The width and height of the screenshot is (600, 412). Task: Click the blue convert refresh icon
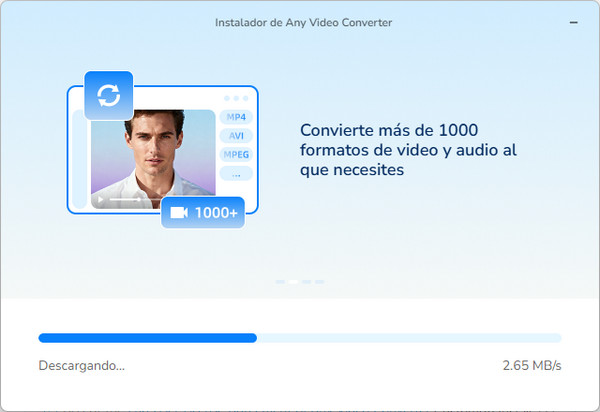click(109, 95)
